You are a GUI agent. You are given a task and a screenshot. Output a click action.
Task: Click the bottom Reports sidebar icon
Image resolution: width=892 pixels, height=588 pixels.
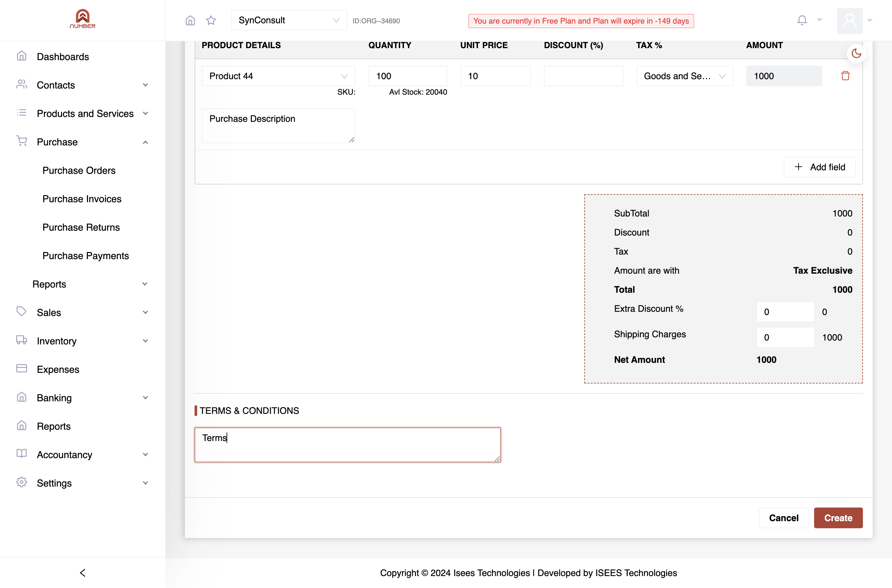point(22,425)
